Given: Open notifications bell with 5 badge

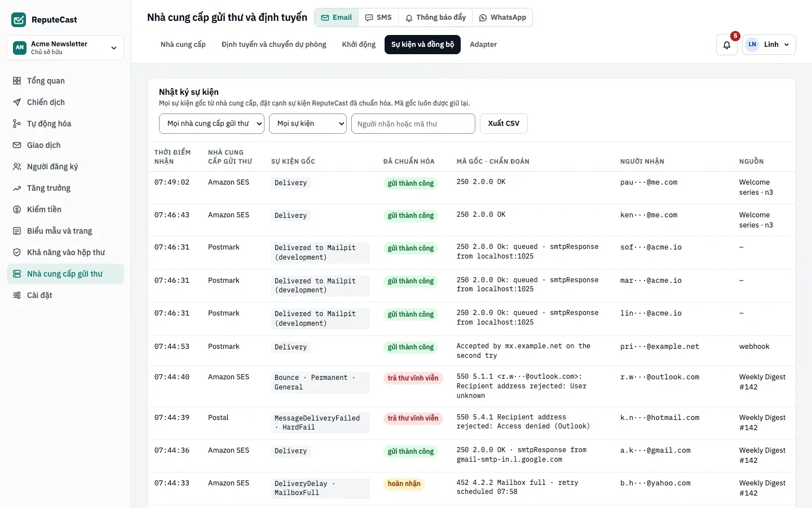Looking at the screenshot, I should click(x=727, y=45).
